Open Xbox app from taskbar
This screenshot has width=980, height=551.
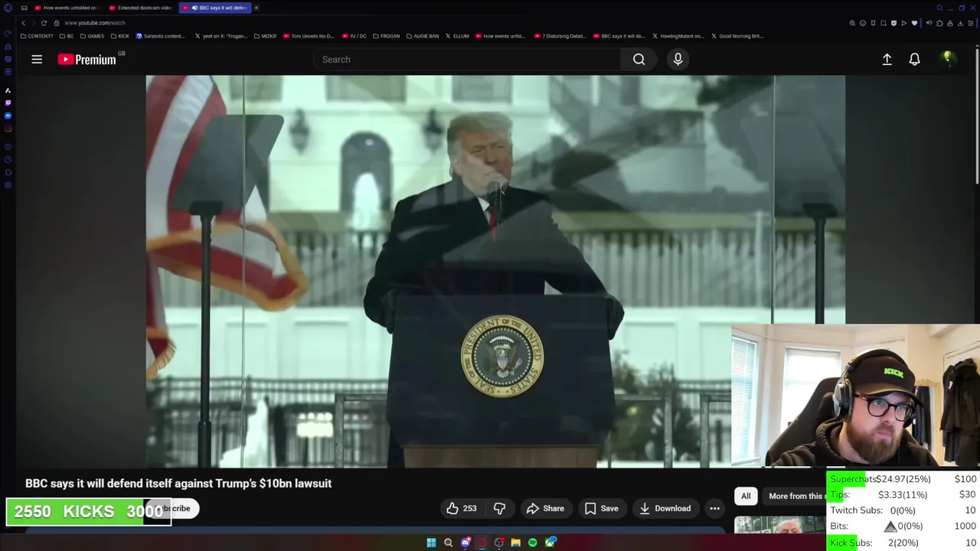point(550,543)
